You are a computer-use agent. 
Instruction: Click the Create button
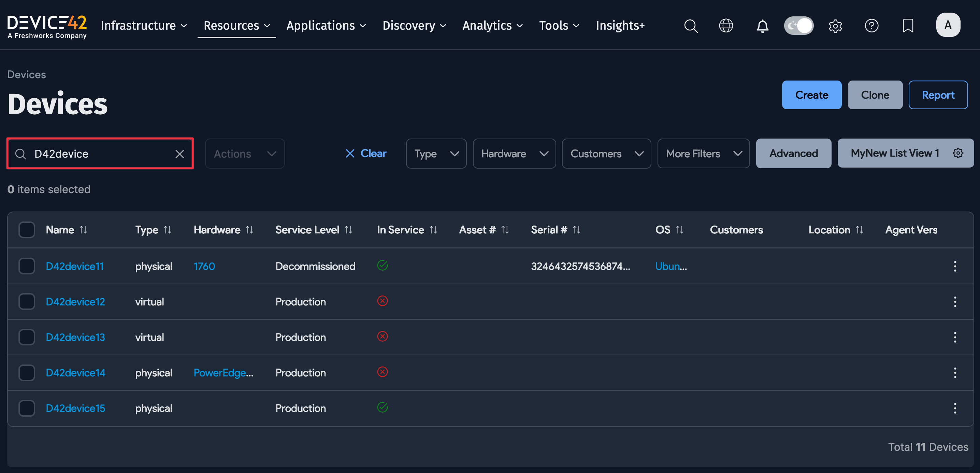[811, 95]
